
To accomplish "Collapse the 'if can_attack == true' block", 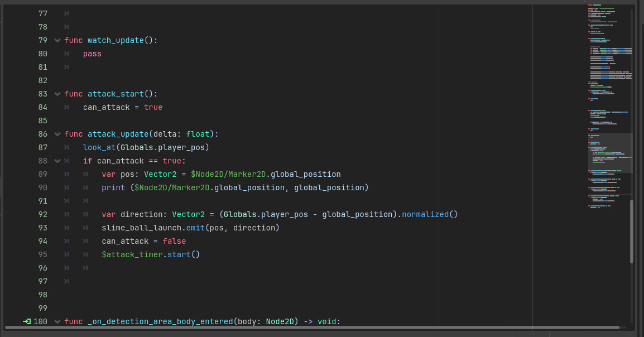I will tap(57, 161).
